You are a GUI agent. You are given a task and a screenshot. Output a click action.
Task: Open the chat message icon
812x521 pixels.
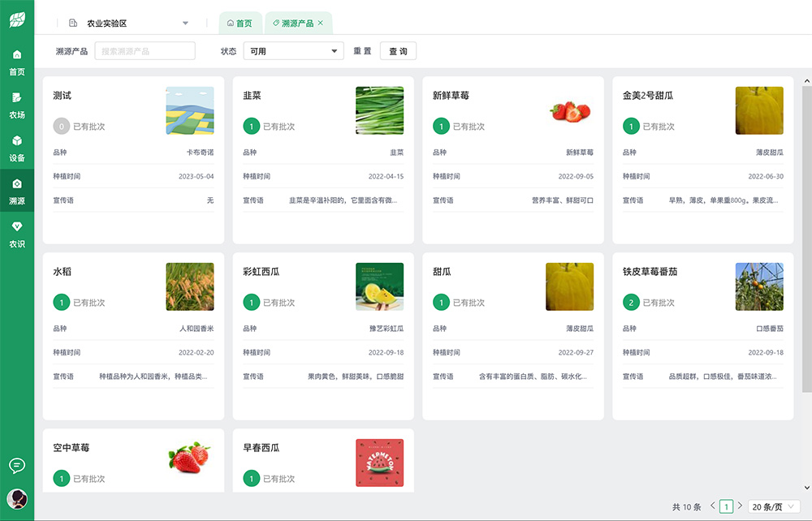[x=17, y=465]
